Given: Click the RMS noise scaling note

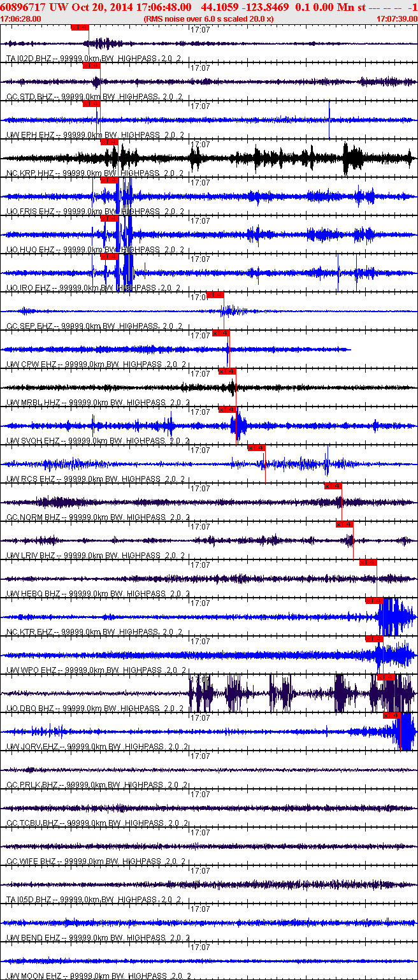Looking at the screenshot, I should click(209, 19).
